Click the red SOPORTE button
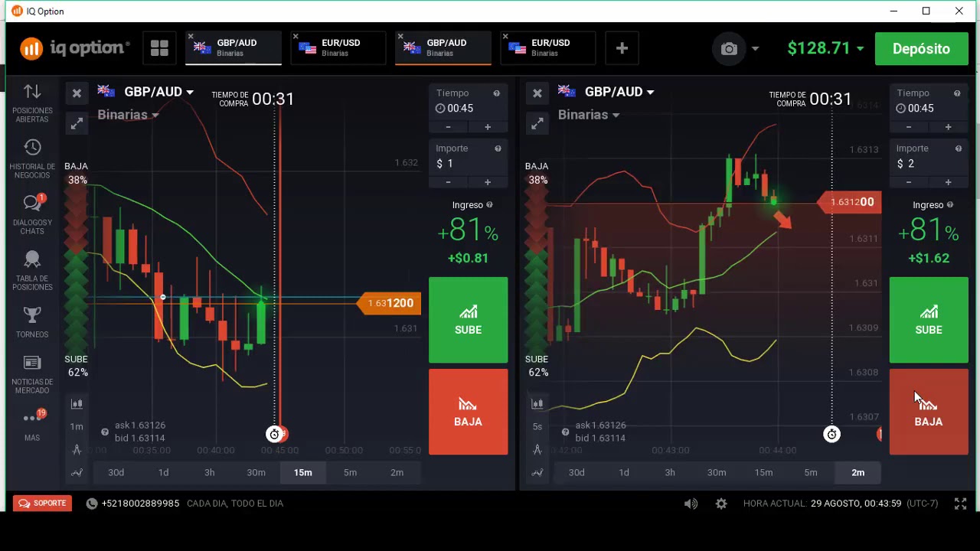 point(44,504)
